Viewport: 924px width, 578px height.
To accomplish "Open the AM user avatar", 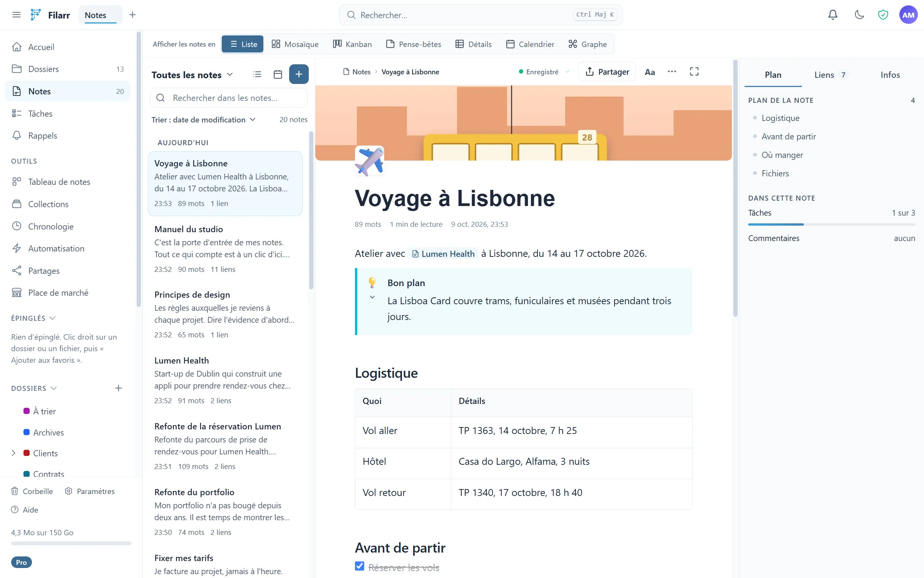I will point(908,15).
